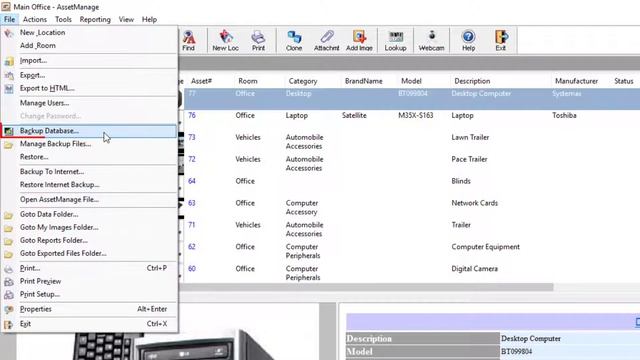Choose Backup To Internet... entry
Screen dimensions: 640x360
pyautogui.click(x=89, y=171)
